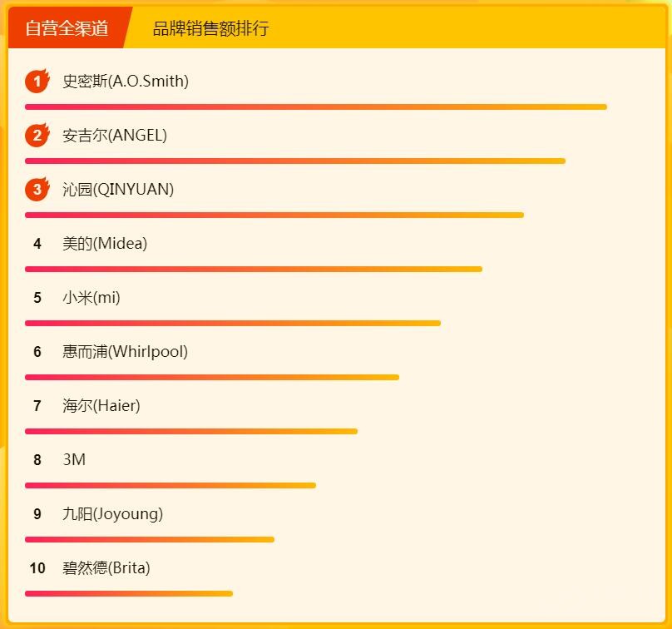Viewport: 672px width, 629px height.
Task: Click the rank 1 flame badge
Action: point(37,82)
